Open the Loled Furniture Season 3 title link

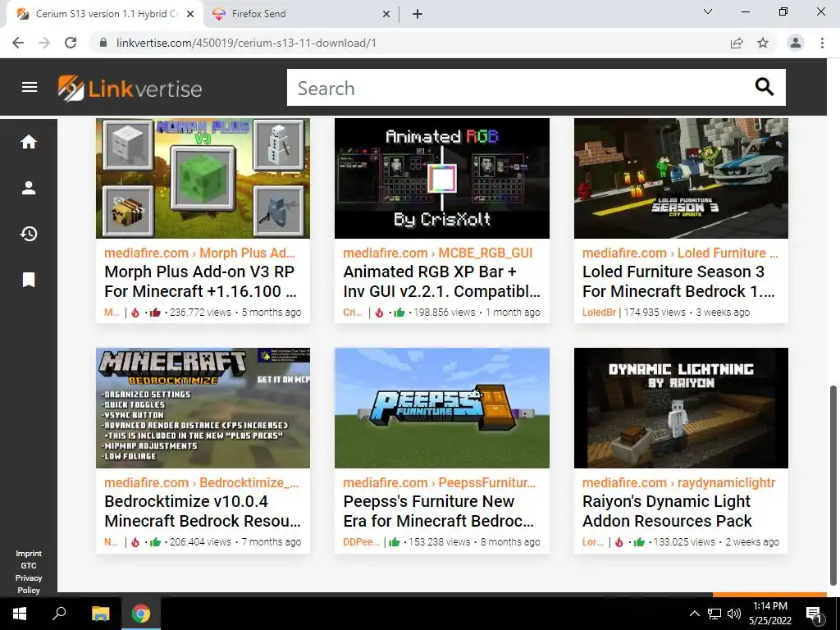point(678,281)
